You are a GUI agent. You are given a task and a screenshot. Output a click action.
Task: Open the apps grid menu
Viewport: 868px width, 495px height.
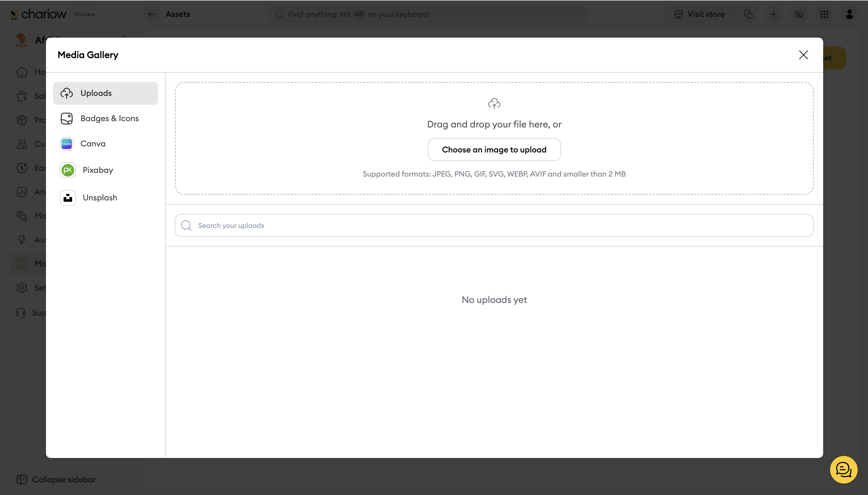coord(824,14)
